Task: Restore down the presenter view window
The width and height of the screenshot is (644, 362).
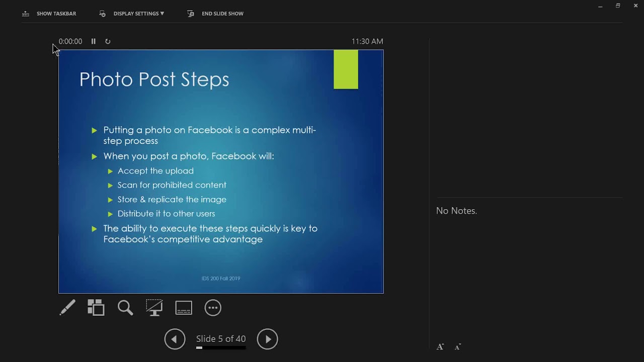Action: click(x=618, y=6)
